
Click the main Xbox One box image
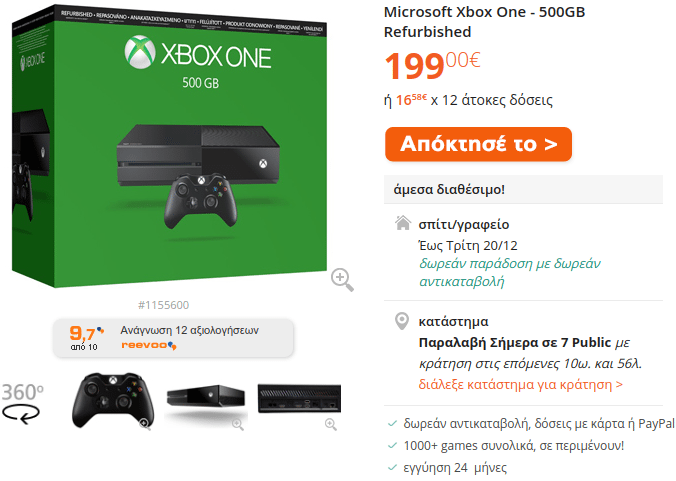pos(169,147)
